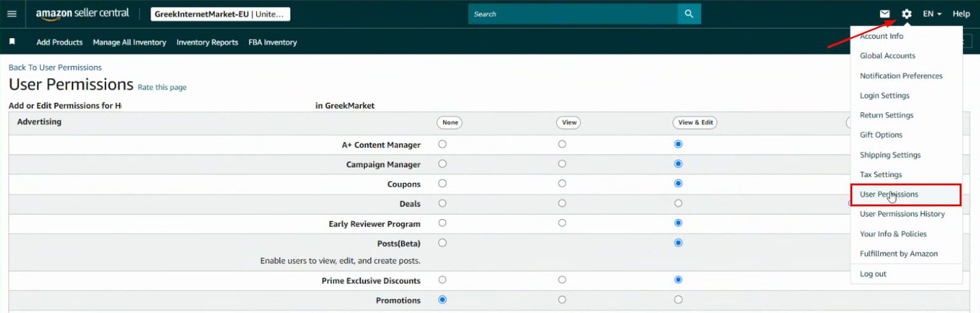Set Campaign Manager permission to View

tap(562, 164)
